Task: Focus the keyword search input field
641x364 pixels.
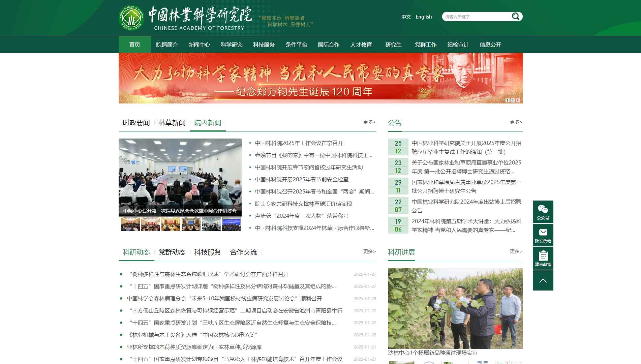Action: 477,17
